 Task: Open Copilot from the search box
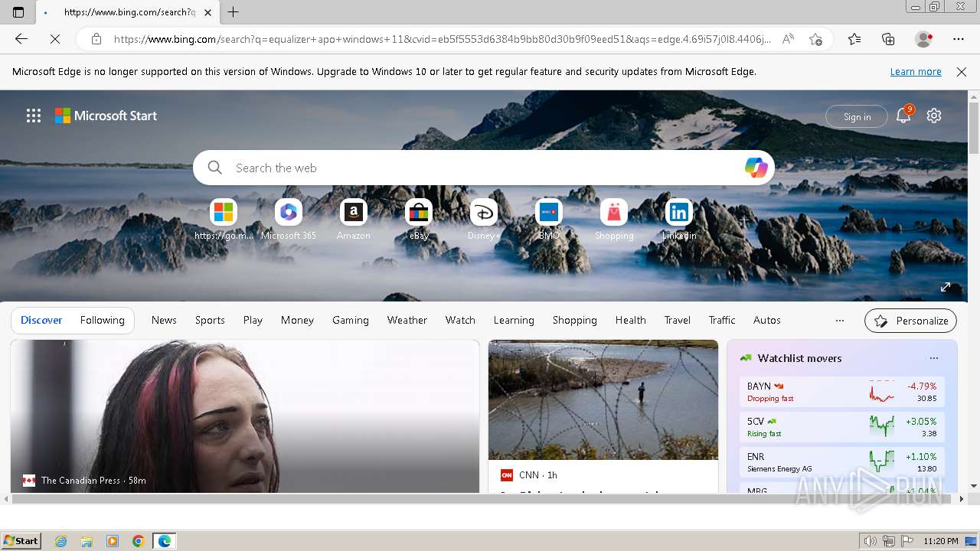point(756,168)
